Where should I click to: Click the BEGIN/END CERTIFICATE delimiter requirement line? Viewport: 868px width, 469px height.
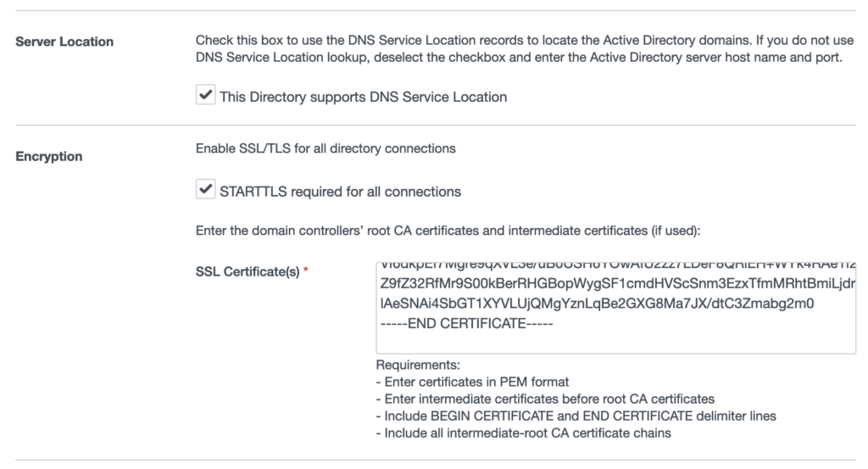tap(576, 416)
